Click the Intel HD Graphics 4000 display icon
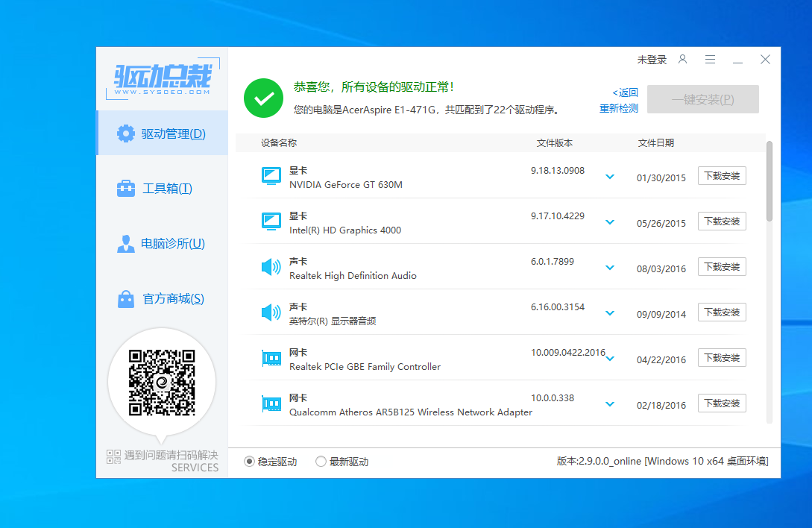This screenshot has height=528, width=812. pyautogui.click(x=271, y=221)
